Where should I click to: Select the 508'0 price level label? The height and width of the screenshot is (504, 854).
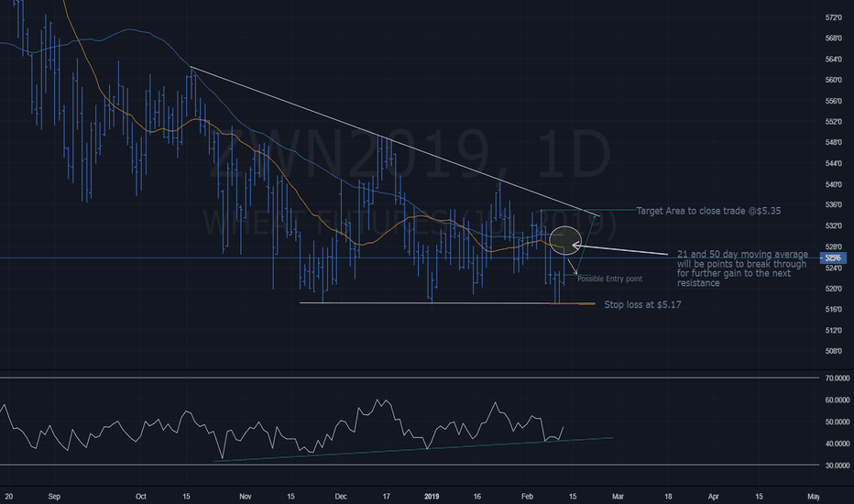point(833,351)
